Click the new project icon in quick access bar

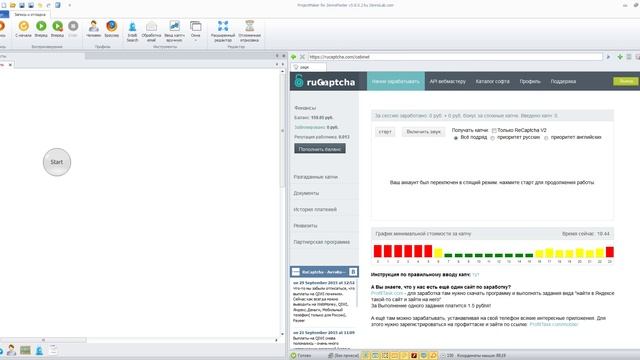pyautogui.click(x=3, y=5)
